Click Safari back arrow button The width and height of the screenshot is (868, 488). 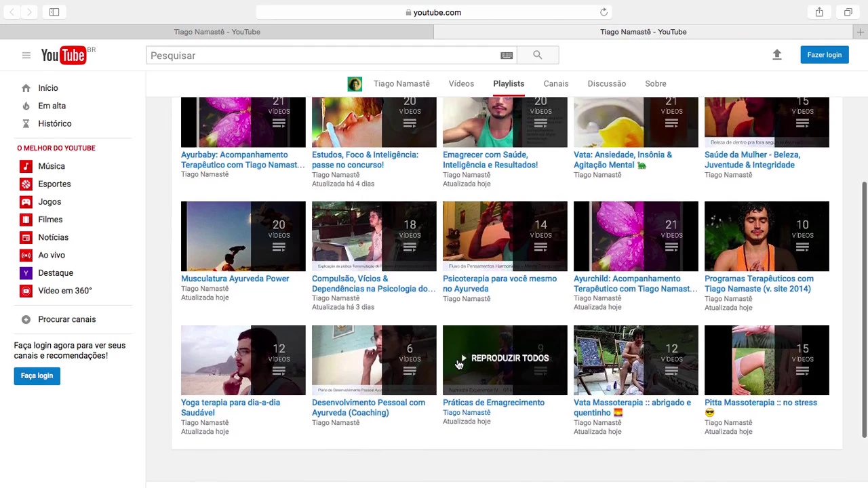pyautogui.click(x=12, y=12)
